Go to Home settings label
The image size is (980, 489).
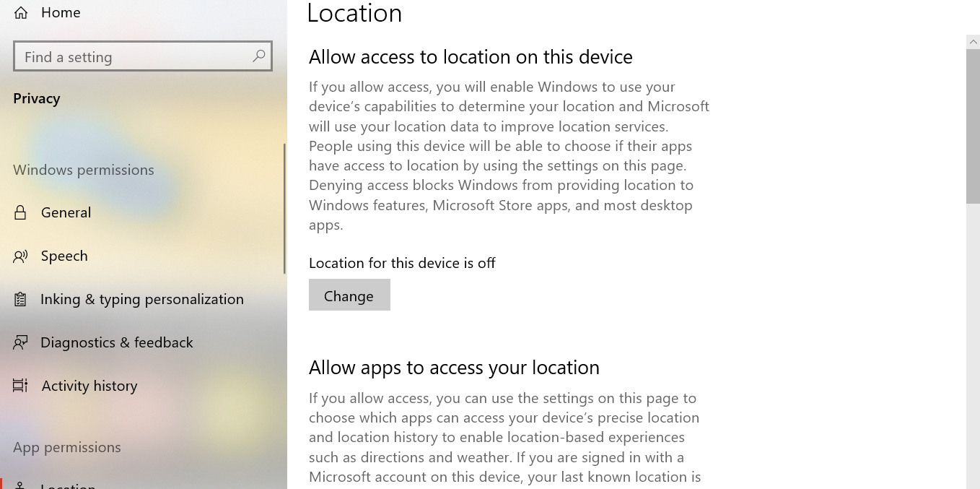tap(61, 12)
